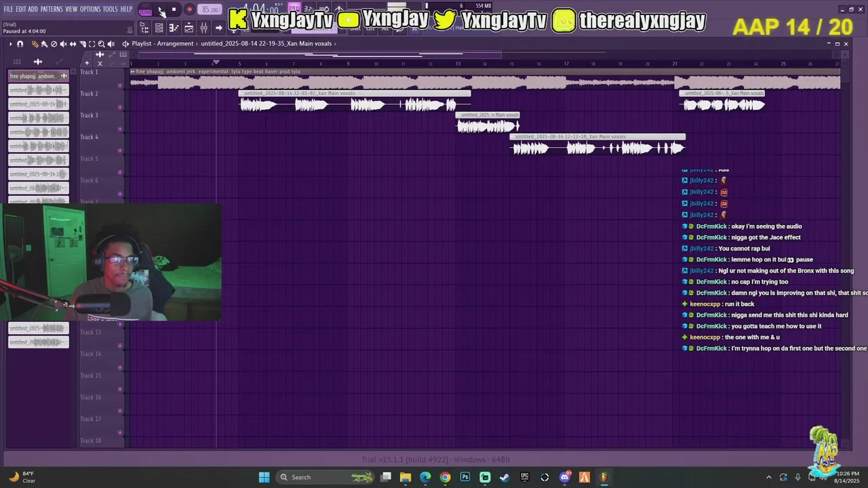Click the Stop playback button
The image size is (868, 488).
(174, 9)
